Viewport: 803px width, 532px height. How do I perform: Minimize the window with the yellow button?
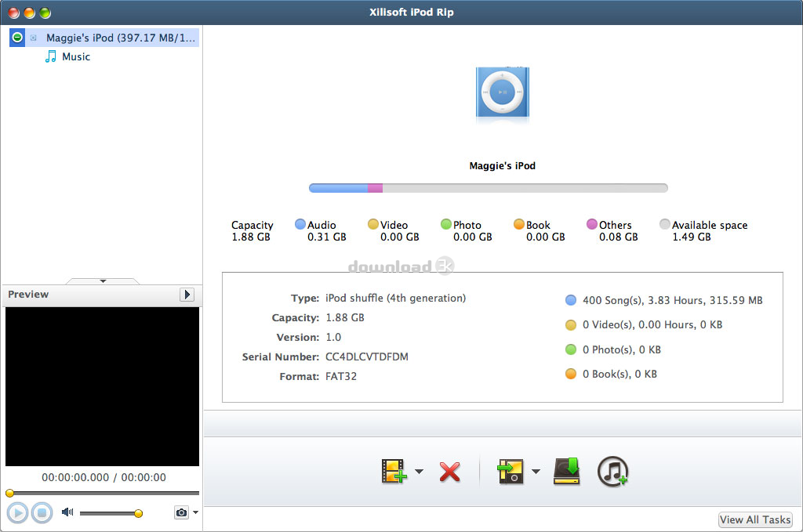click(x=30, y=13)
